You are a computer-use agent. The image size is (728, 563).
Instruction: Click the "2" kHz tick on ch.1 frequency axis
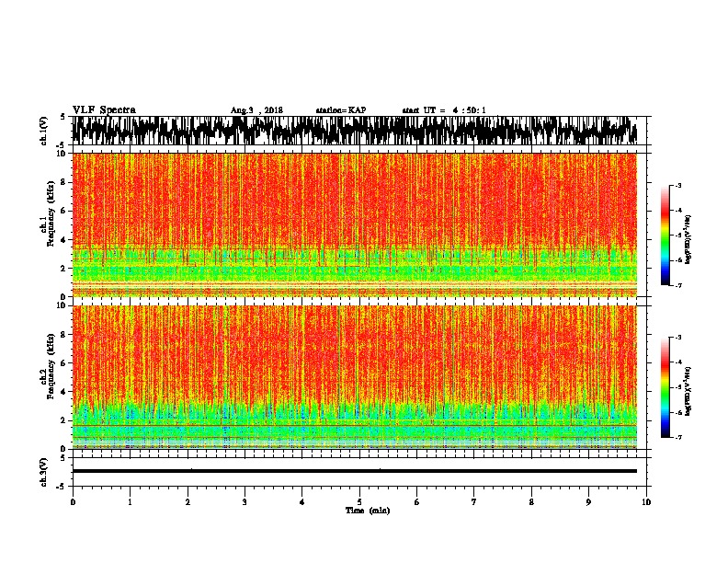[x=63, y=269]
